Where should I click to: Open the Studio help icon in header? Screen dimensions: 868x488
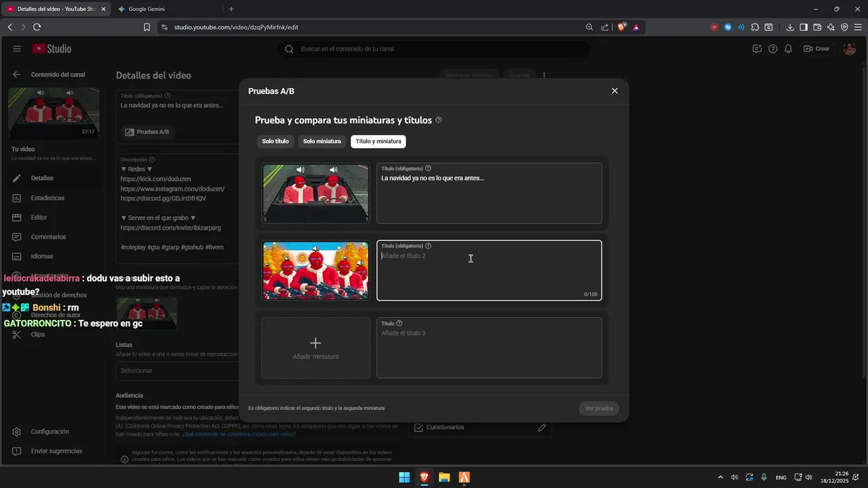773,49
